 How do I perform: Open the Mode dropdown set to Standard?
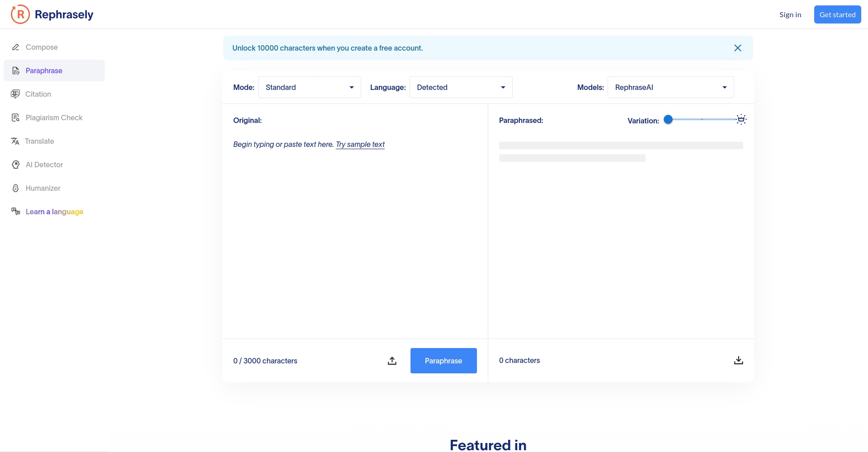pyautogui.click(x=309, y=87)
